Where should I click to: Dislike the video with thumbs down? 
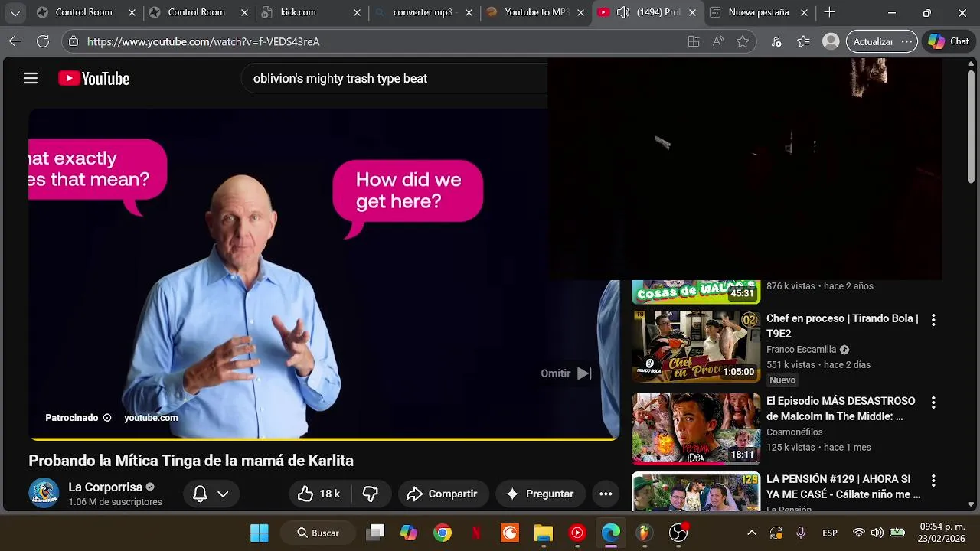click(371, 494)
